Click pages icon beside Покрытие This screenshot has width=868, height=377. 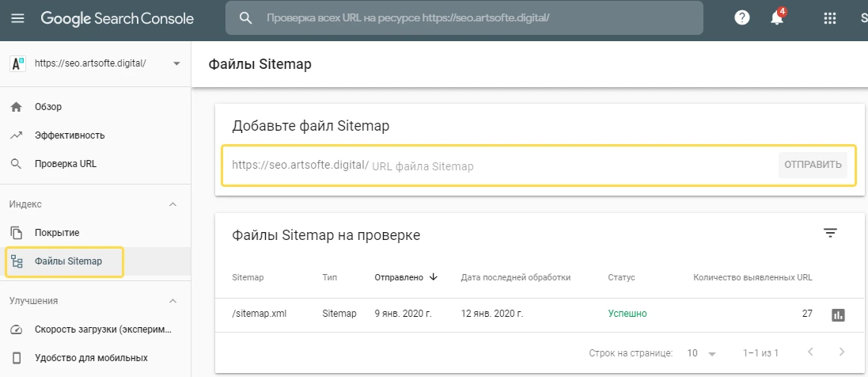17,233
